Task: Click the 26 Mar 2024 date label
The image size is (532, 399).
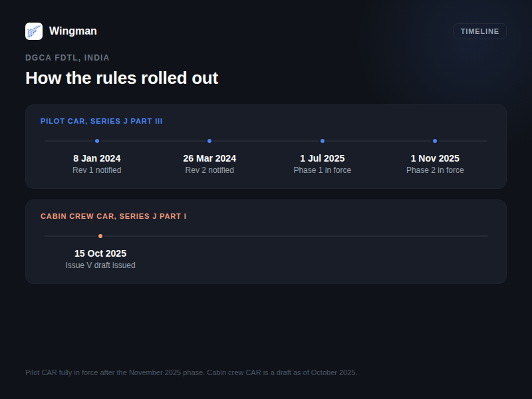Action: [x=209, y=158]
